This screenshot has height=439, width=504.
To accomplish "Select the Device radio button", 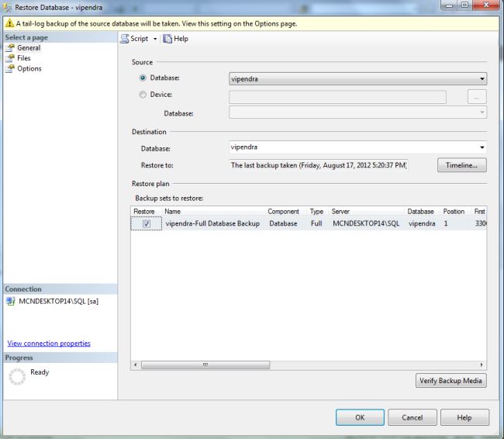I will tap(143, 95).
